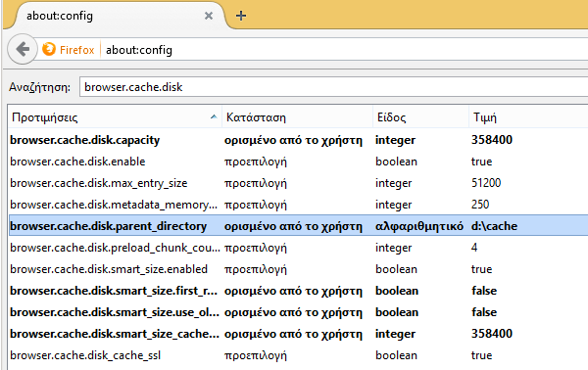Click the d:\cache value cell
588x370 pixels.
point(494,226)
